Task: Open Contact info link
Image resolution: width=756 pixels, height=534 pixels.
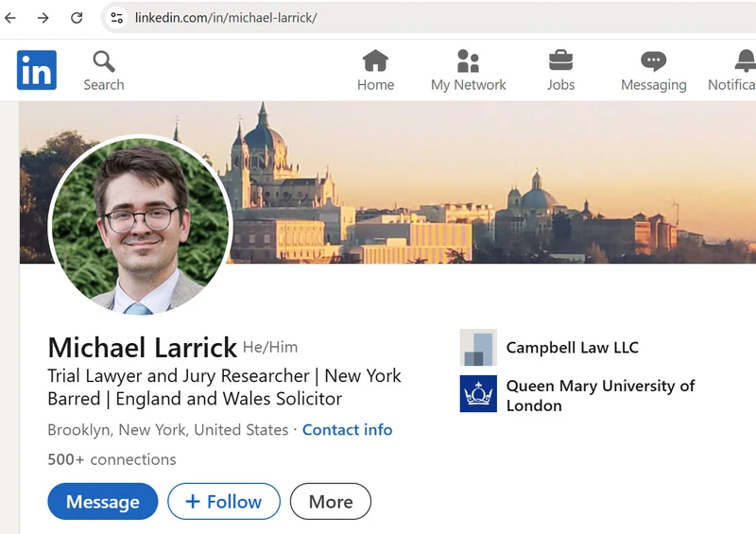Action: point(347,429)
